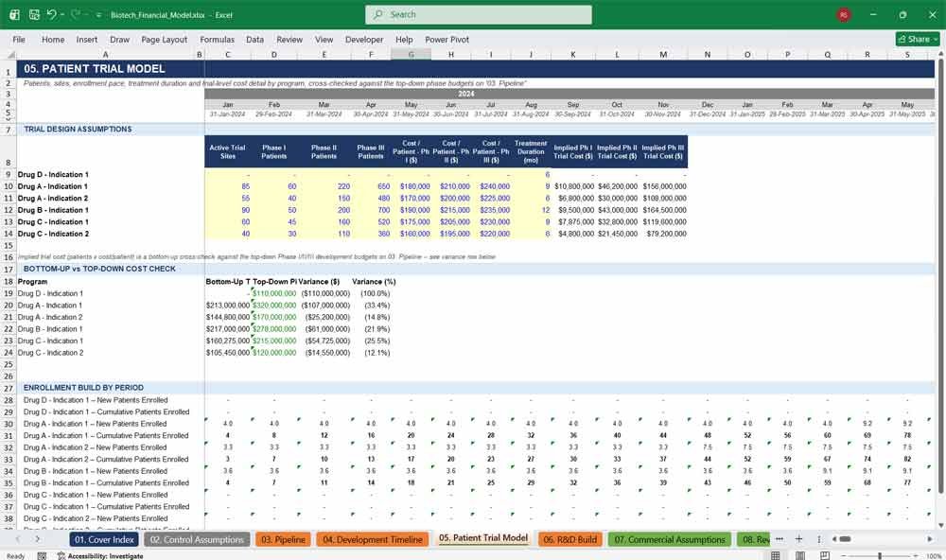Click the 'BOTTOM-UP vs TOP-DOWN COST CHECK' heading
Image resolution: width=946 pixels, height=560 pixels.
(99, 269)
